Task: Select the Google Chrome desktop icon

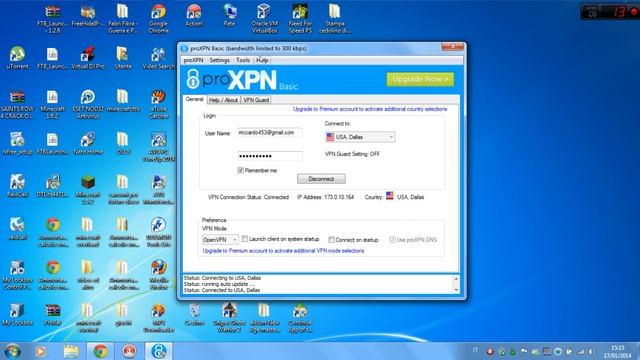Action: (x=158, y=19)
